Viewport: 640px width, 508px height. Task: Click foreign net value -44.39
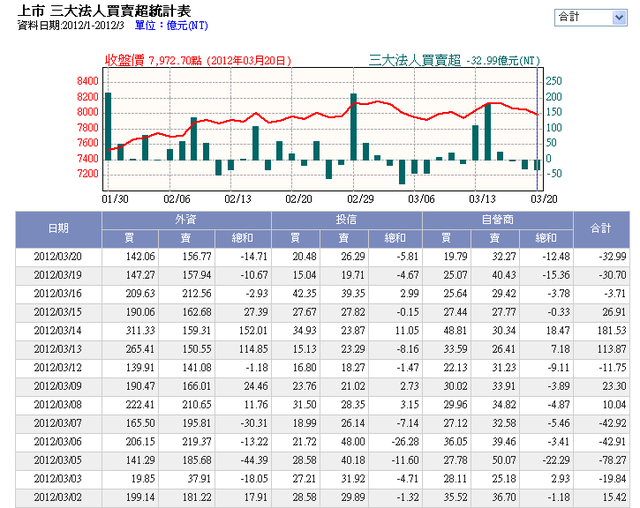pyautogui.click(x=254, y=460)
